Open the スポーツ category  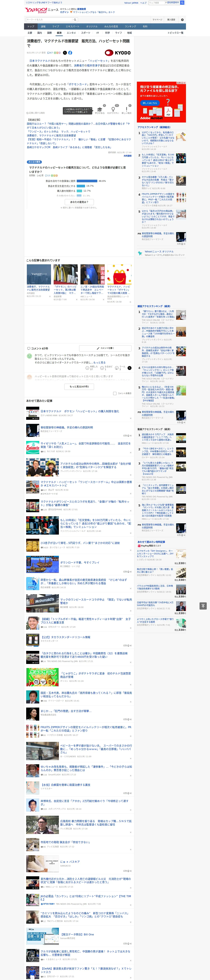(86, 33)
